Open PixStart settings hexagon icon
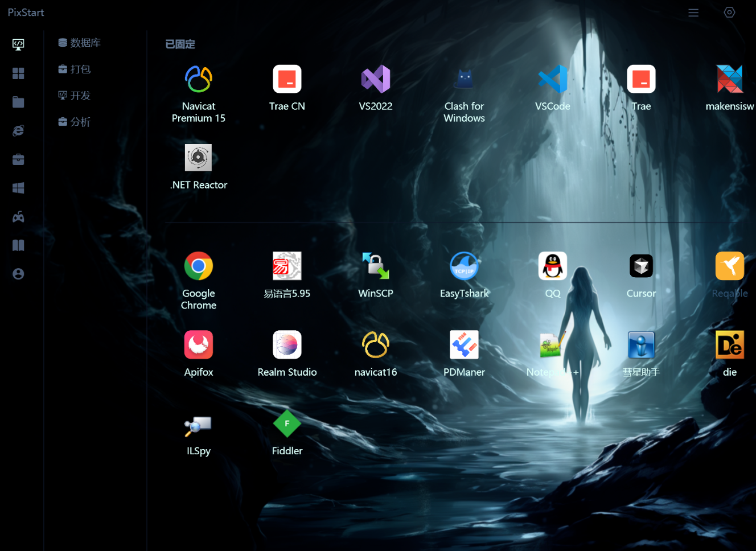The image size is (756, 551). point(729,13)
